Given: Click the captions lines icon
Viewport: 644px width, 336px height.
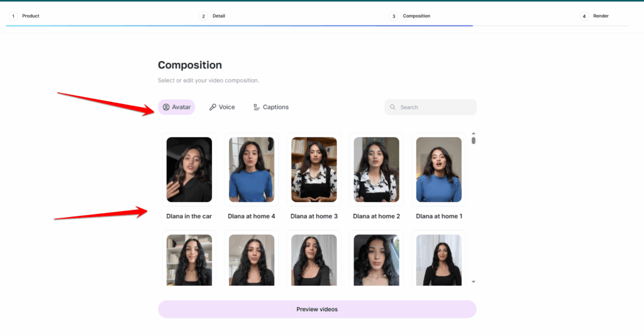Looking at the screenshot, I should pos(257,107).
